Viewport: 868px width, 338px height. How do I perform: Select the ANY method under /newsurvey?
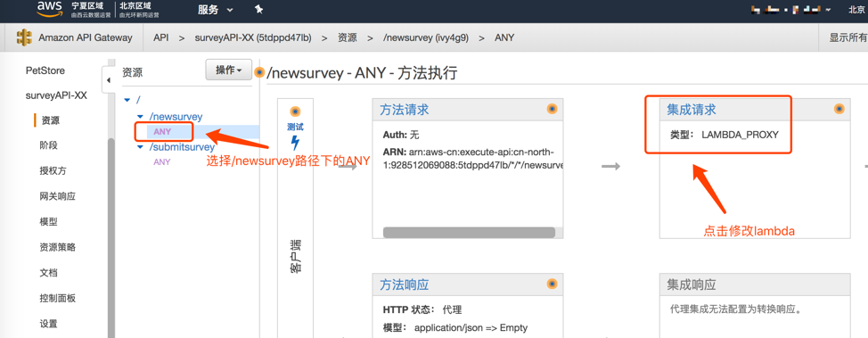pyautogui.click(x=162, y=131)
